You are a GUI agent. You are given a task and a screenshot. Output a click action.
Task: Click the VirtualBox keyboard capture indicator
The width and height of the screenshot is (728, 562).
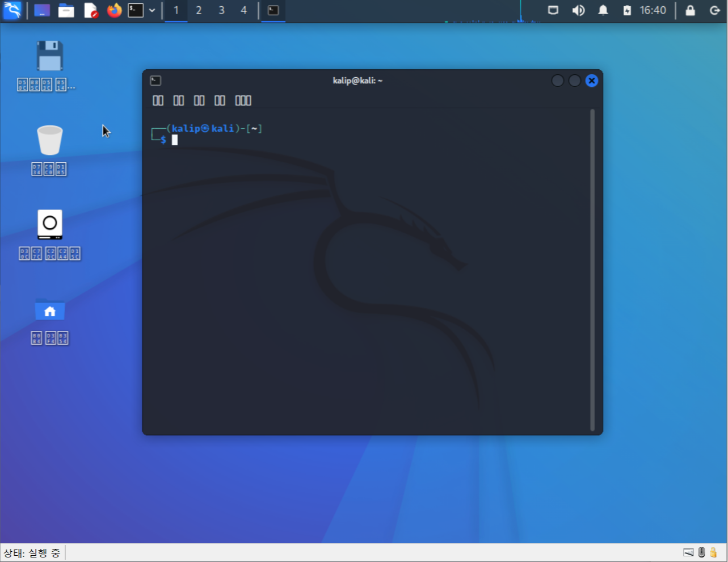point(688,552)
